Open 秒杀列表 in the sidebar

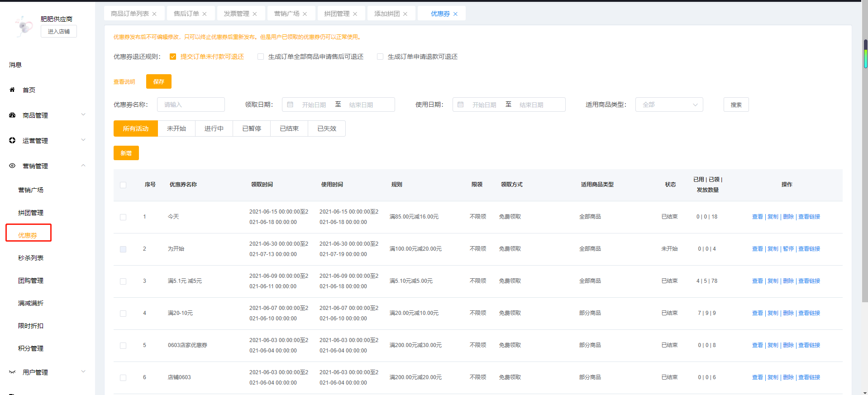31,258
